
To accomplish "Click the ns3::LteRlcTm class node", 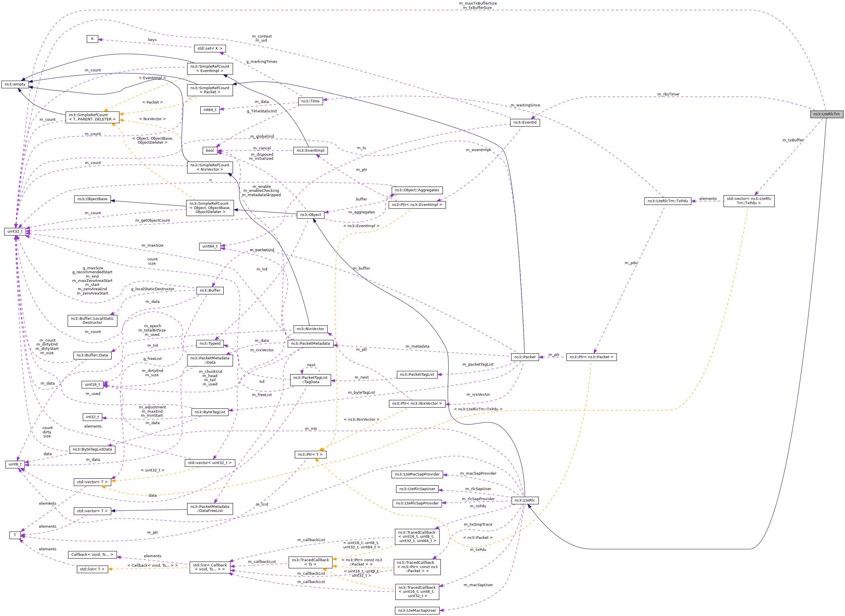I will (826, 114).
